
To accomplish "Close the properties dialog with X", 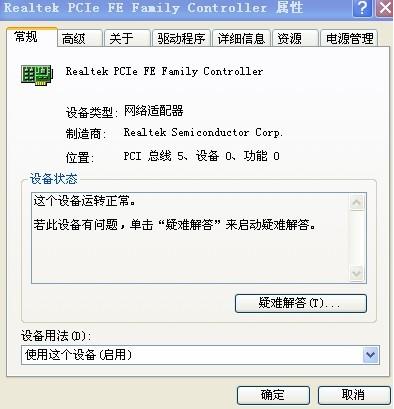I will coord(385,8).
